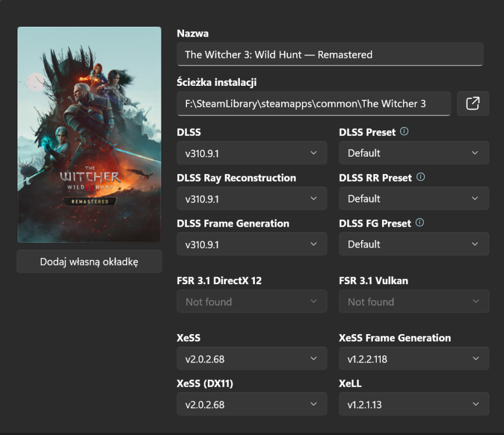Click the Ścieżka instalacji label

click(x=217, y=82)
